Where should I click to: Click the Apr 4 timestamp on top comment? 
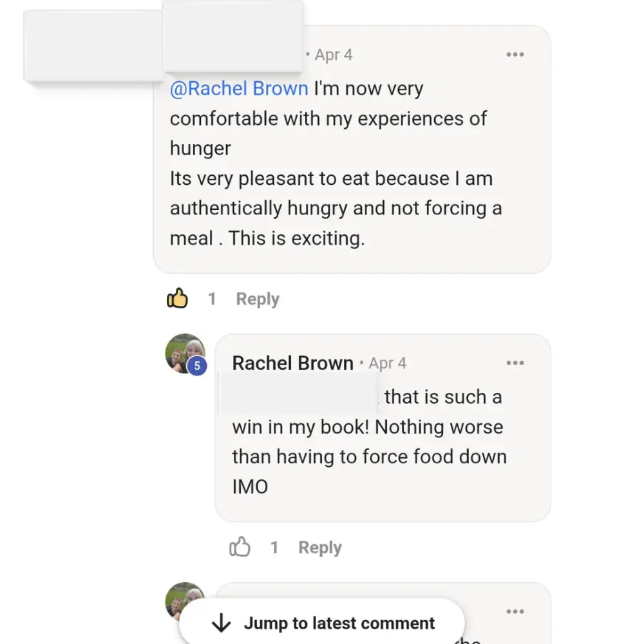tap(333, 55)
